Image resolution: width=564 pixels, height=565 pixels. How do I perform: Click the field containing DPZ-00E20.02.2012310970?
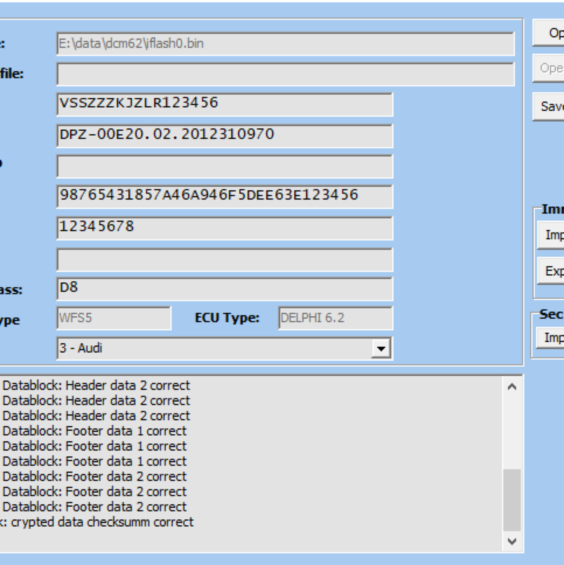(x=225, y=136)
